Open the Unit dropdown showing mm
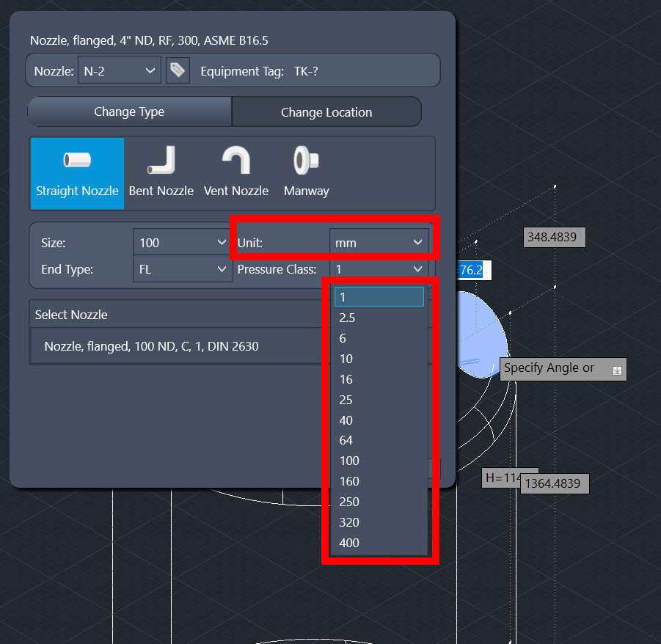 point(379,241)
